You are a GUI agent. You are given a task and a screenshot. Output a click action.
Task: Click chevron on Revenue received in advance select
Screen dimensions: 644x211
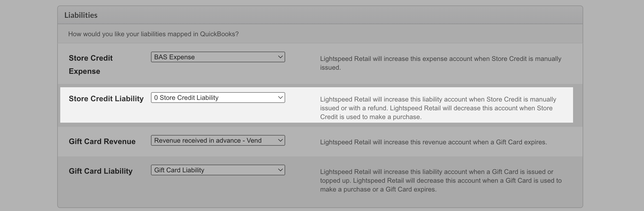tap(280, 140)
